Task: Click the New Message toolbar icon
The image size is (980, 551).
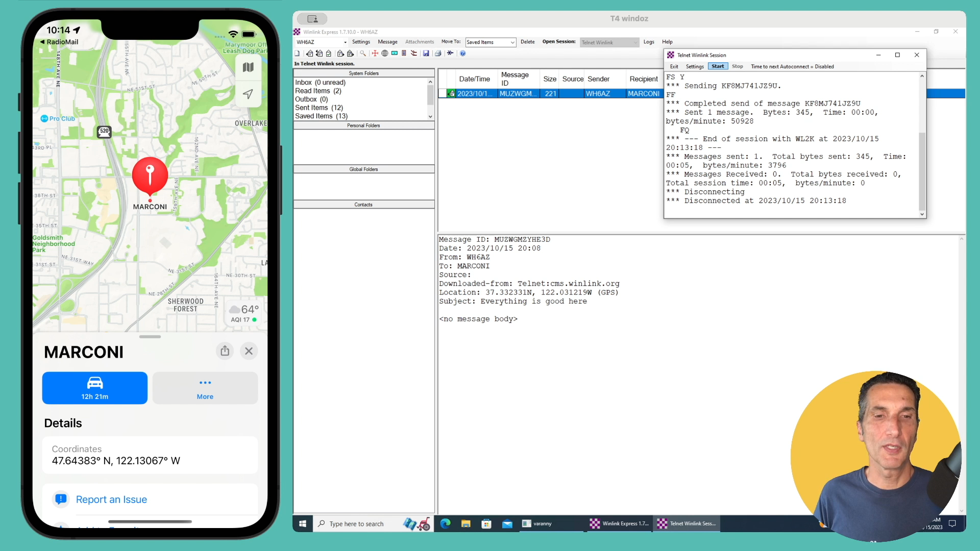Action: 297,53
